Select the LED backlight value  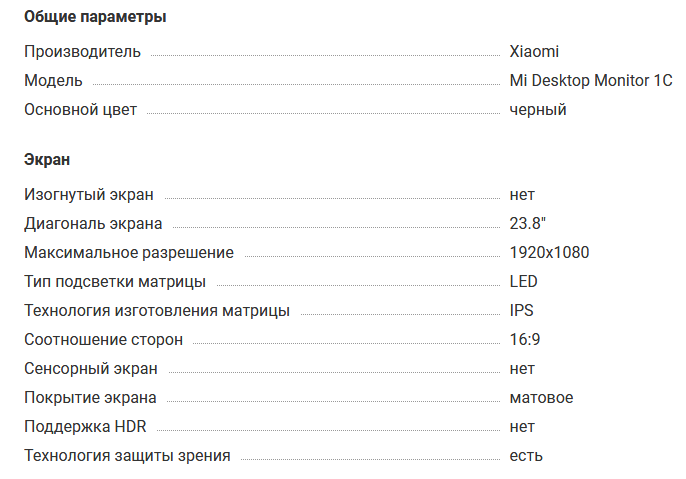coord(523,282)
